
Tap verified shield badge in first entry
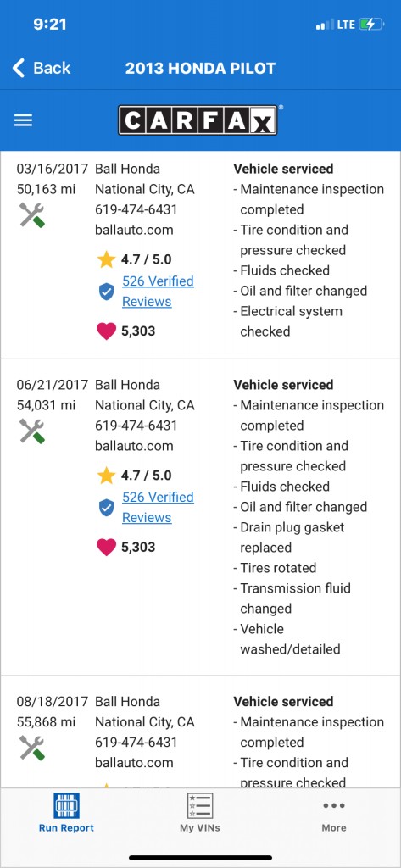pyautogui.click(x=106, y=292)
